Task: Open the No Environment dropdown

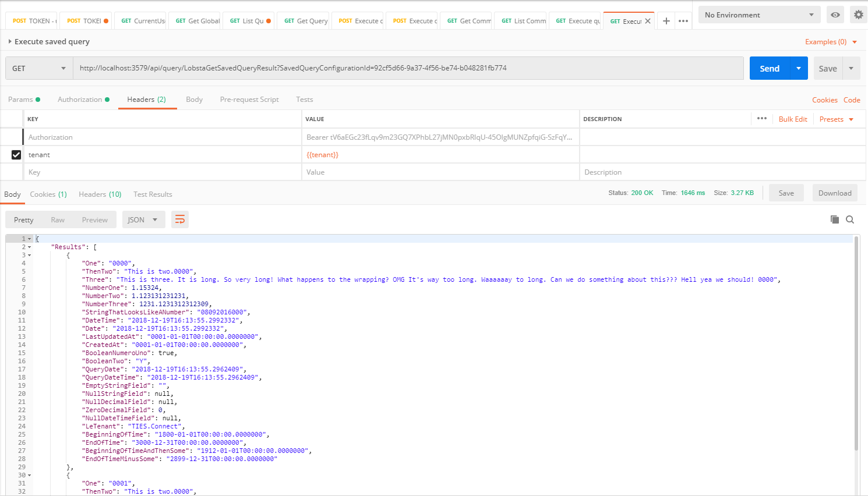Action: click(758, 15)
